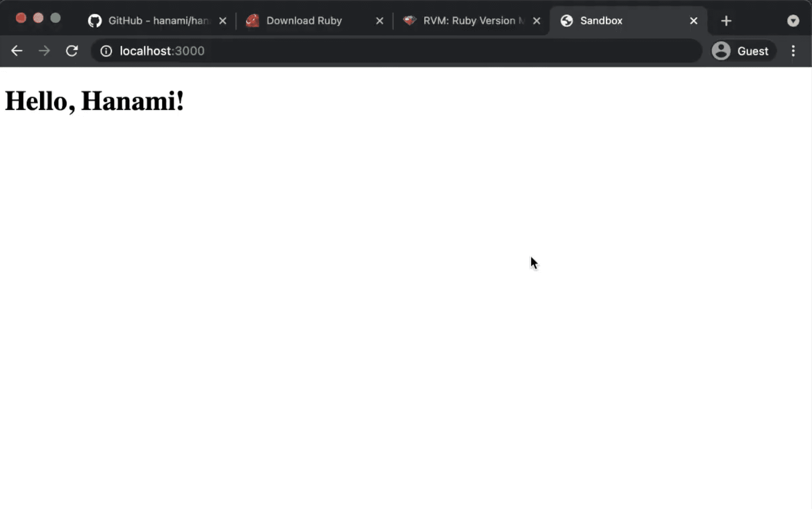Toggle the GitHub tab close button

(222, 21)
